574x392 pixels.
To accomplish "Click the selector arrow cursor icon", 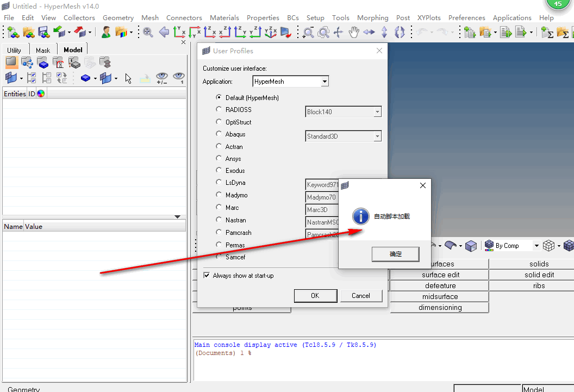I will point(128,78).
